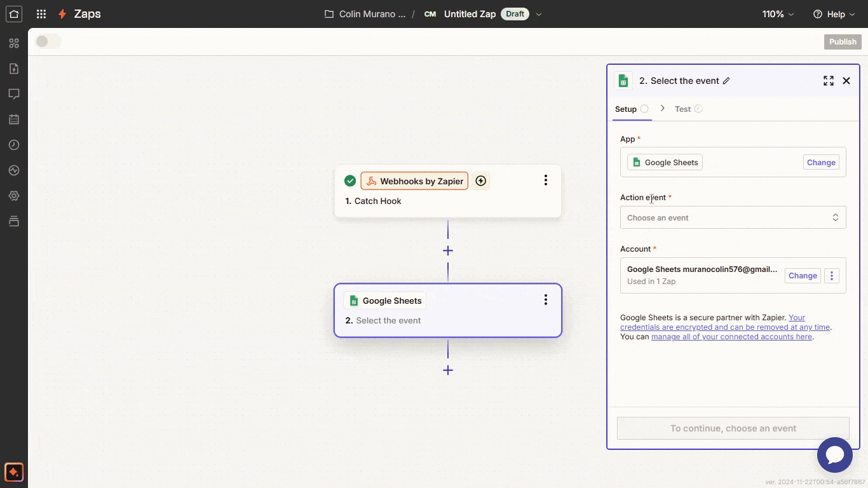Image resolution: width=868 pixels, height=488 pixels.
Task: Click the '1. Catch Hook' step text
Action: (374, 201)
